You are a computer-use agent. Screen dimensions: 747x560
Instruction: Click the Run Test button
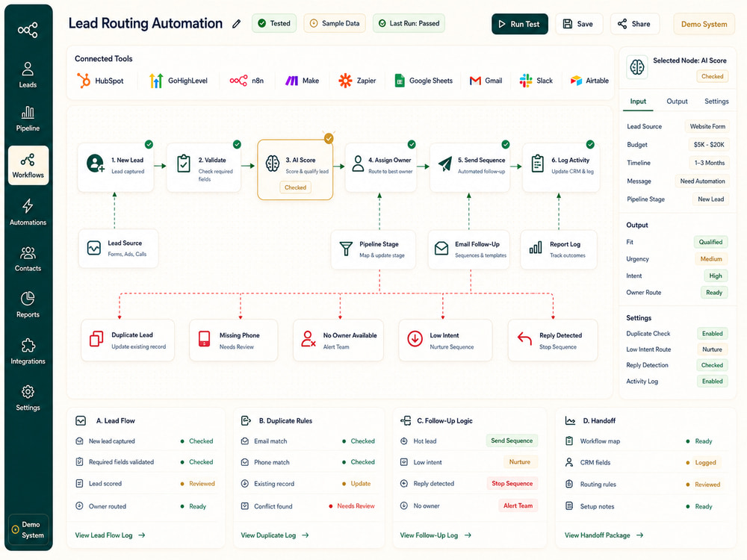coord(520,24)
